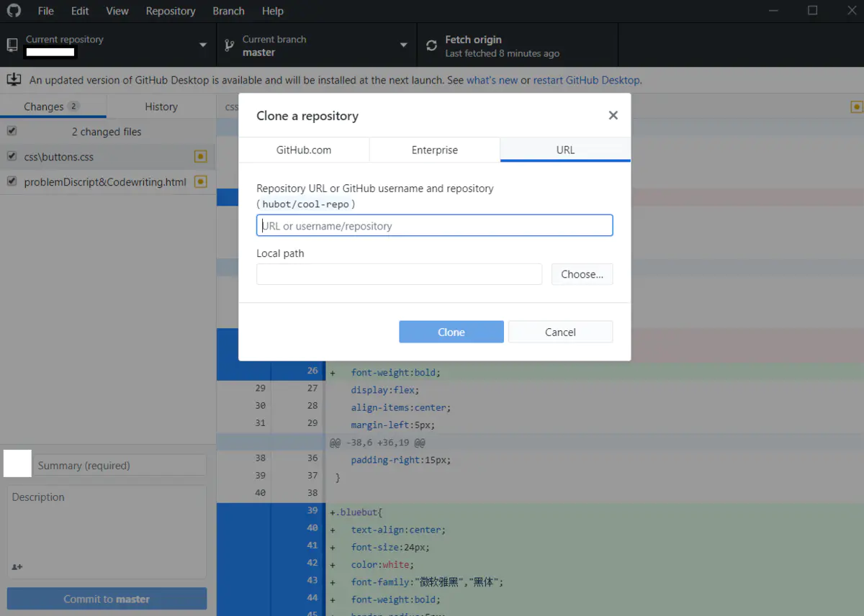Open the Branch menu
The image size is (864, 616).
(228, 11)
